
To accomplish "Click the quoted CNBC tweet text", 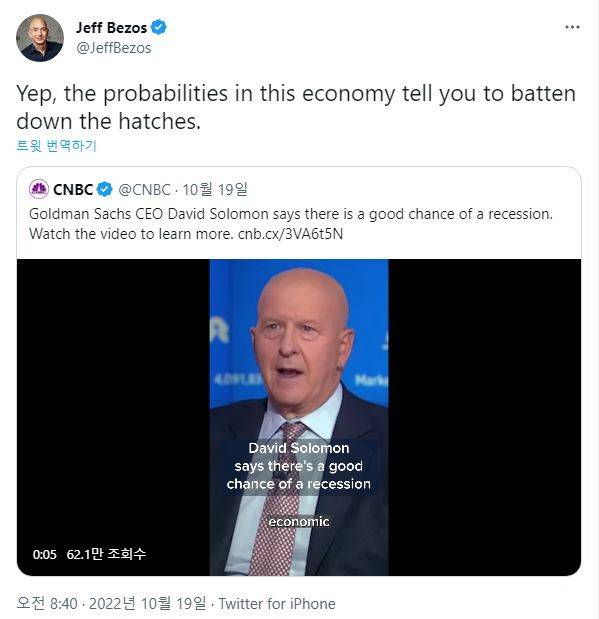I will 291,224.
